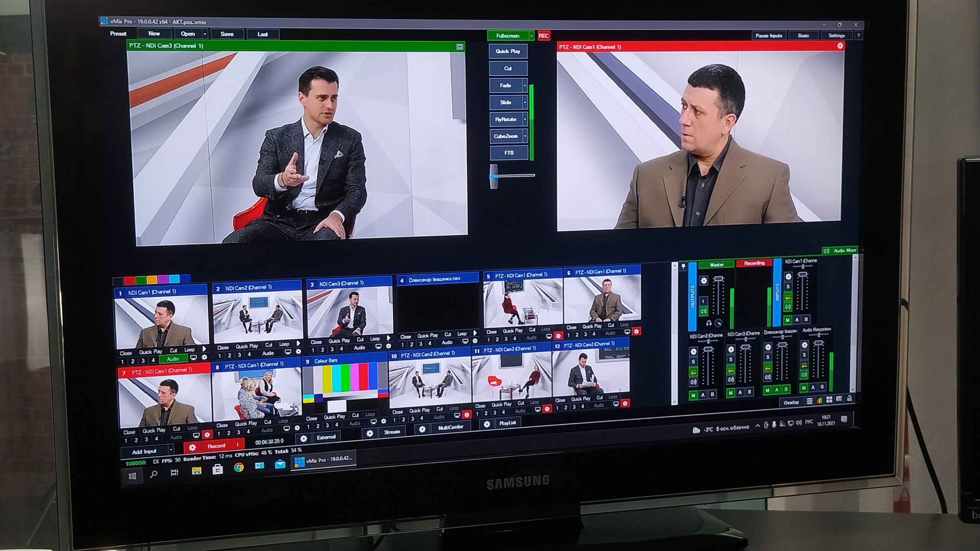The image size is (980, 551).
Task: Open the Stream settings gear
Action: tap(370, 433)
